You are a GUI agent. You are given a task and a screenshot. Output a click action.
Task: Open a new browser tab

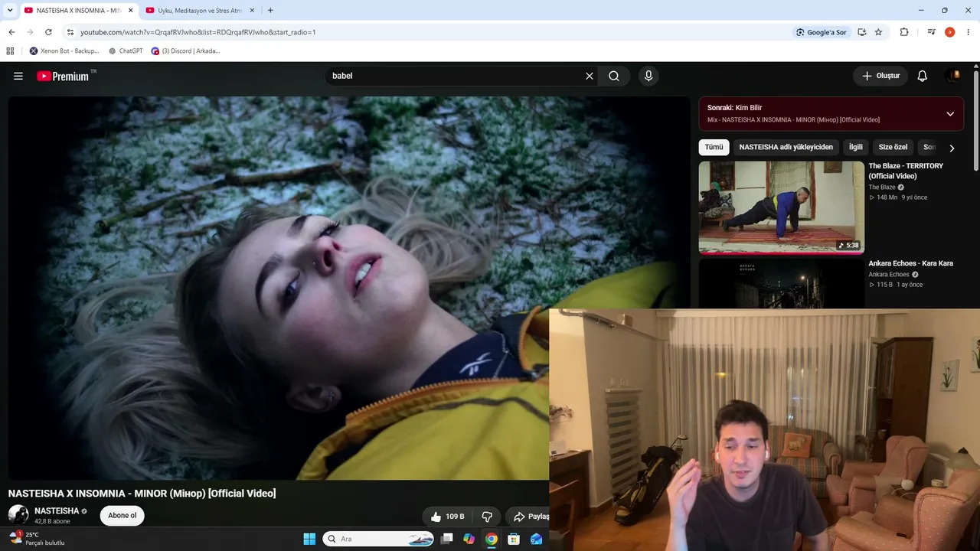click(270, 11)
